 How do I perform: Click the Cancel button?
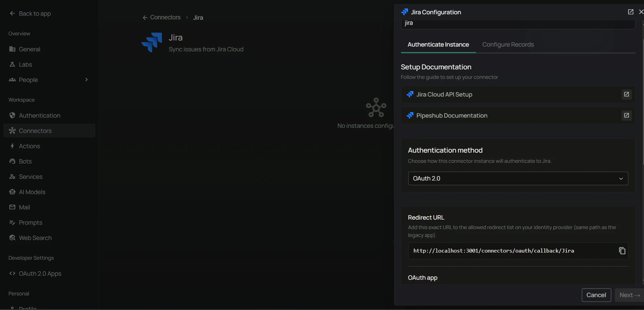pos(596,295)
